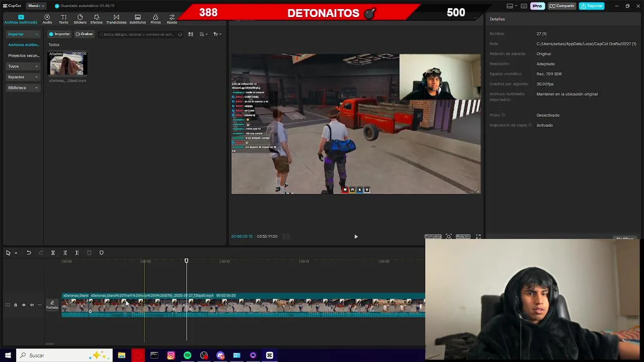Open keyboard shortcuts panel icon

coord(524,6)
